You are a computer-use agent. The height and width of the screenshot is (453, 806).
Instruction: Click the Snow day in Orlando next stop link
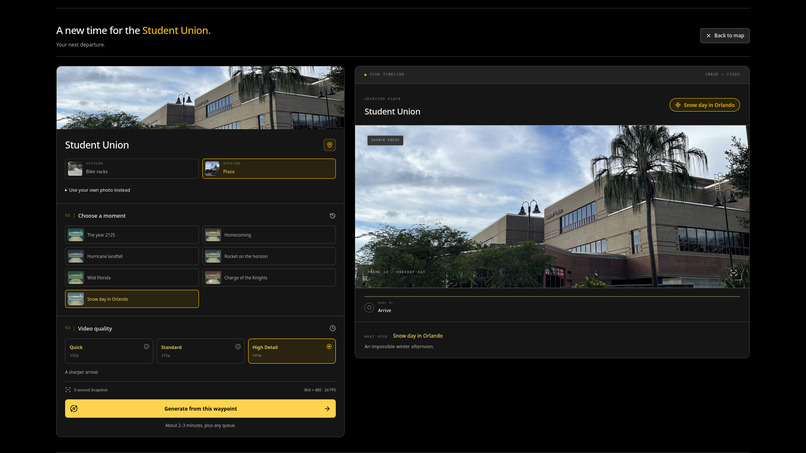(417, 336)
